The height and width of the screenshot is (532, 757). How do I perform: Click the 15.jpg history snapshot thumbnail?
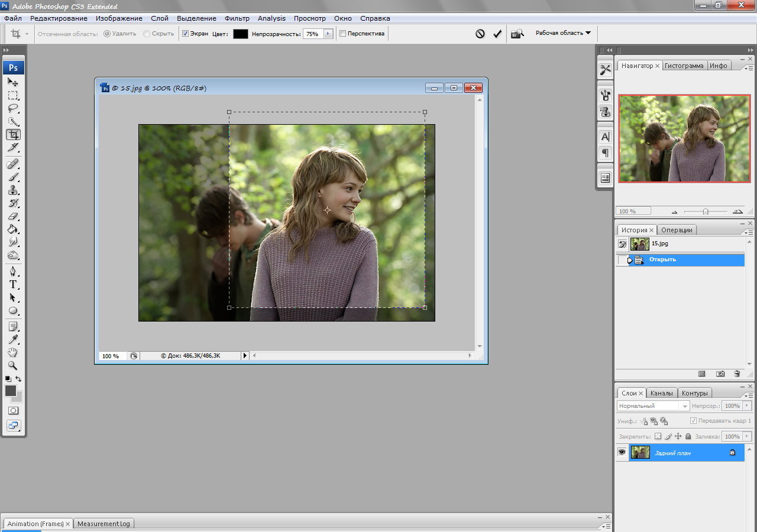639,244
